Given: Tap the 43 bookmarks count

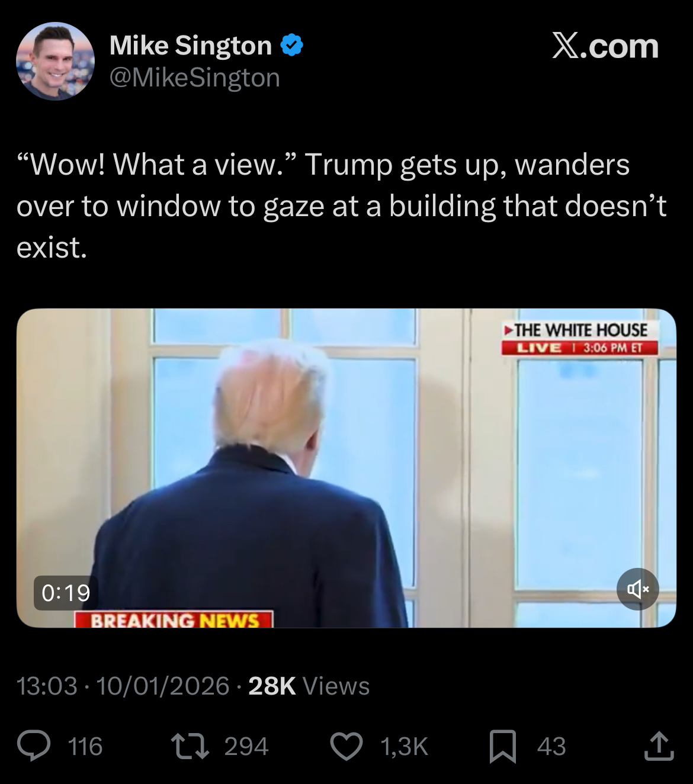Looking at the screenshot, I should [551, 746].
